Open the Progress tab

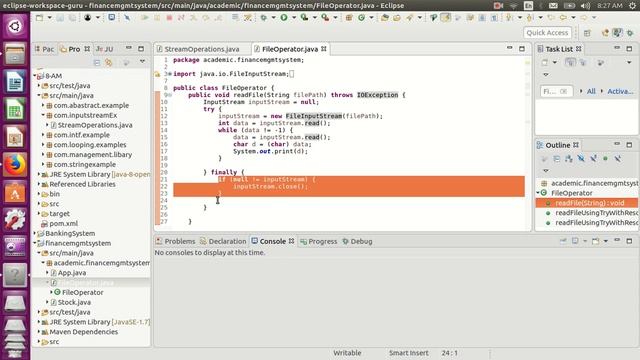click(319, 241)
